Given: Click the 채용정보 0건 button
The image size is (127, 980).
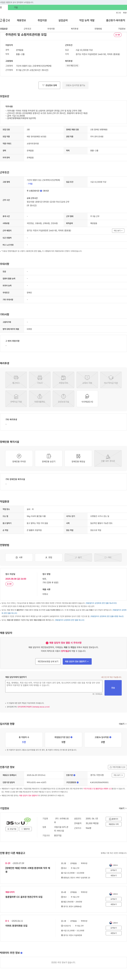Looking at the screenshot, I should (114, 824).
